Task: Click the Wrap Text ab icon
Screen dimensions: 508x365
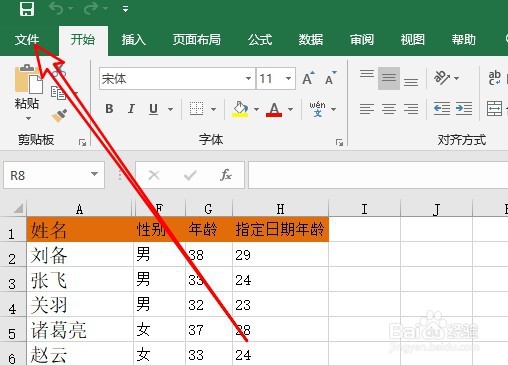Action: (x=494, y=78)
